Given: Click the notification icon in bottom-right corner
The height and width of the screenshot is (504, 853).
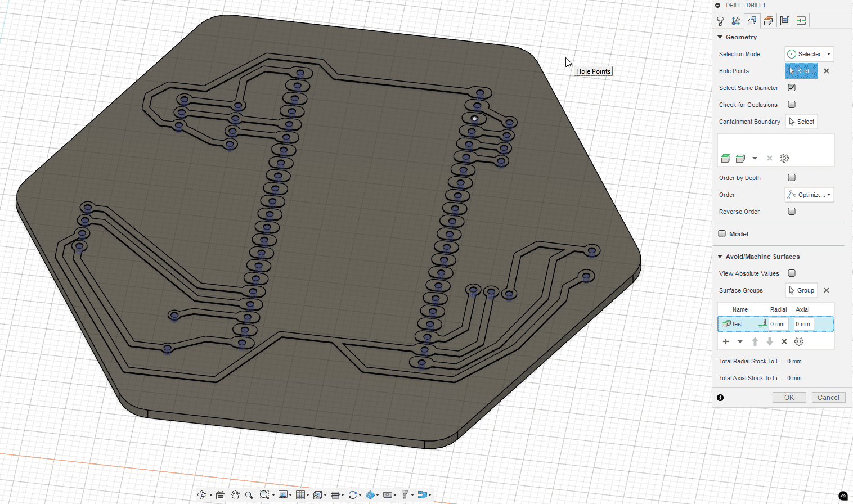Looking at the screenshot, I should pyautogui.click(x=843, y=496).
